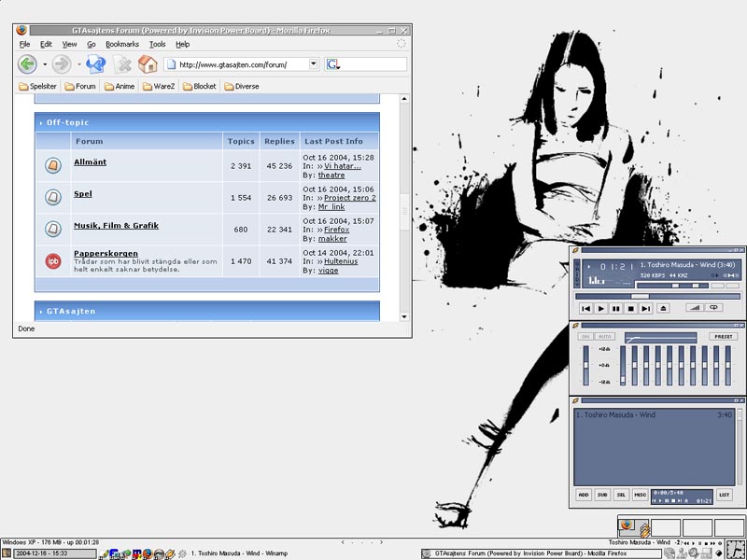Open the Bookmarks menu

(x=122, y=44)
